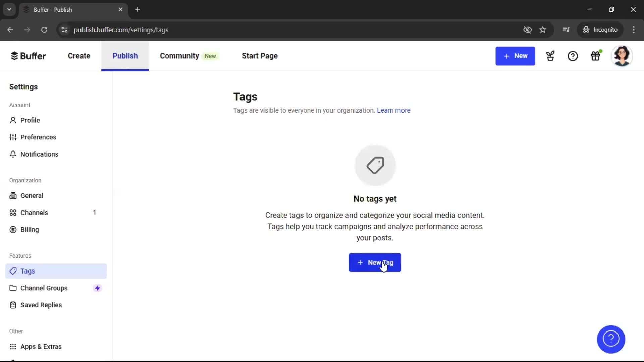The width and height of the screenshot is (644, 362).
Task: Open the Learn more link about tags
Action: [x=393, y=110]
